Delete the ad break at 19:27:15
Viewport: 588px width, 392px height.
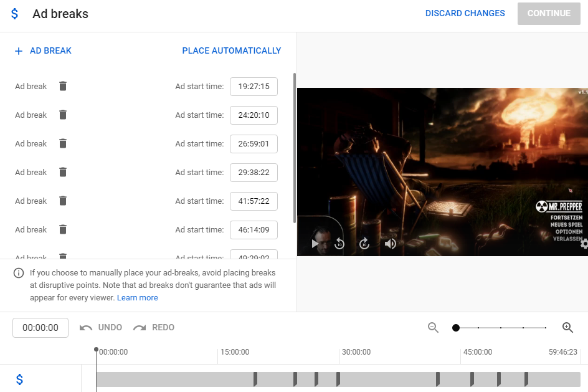tap(62, 86)
